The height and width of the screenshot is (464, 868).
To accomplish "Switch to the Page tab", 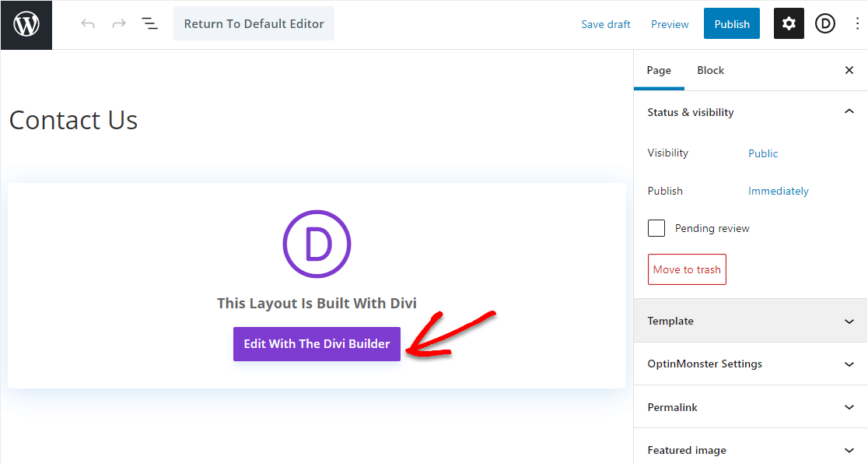I will pos(659,70).
